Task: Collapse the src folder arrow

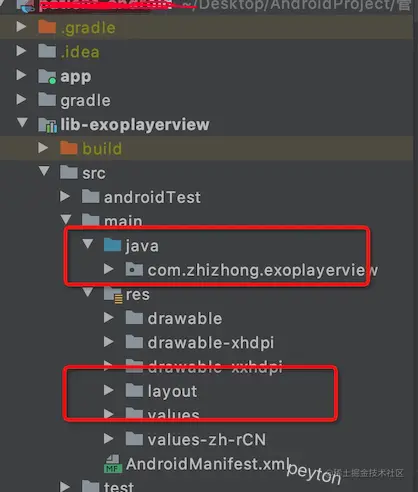Action: [x=44, y=171]
